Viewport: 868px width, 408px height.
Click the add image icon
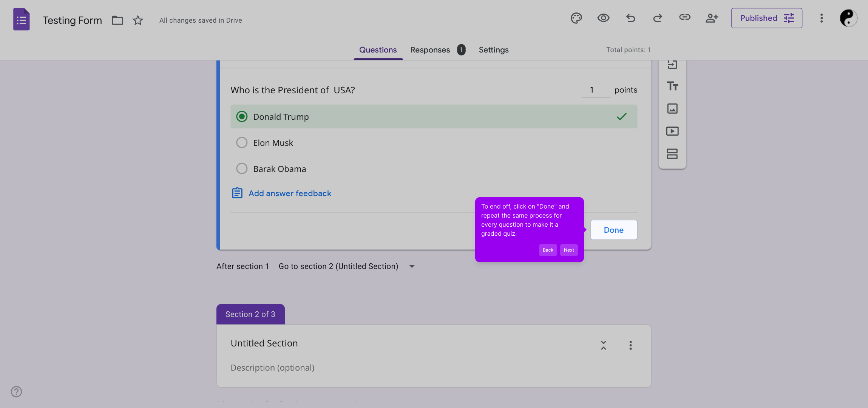click(672, 109)
